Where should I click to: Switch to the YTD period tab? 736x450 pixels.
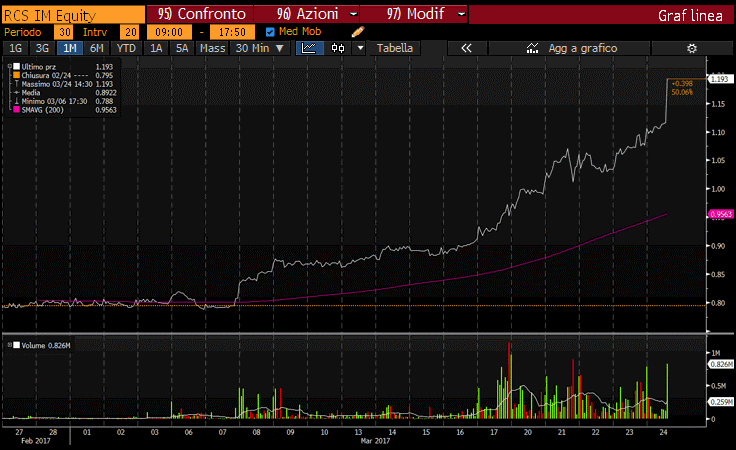pos(126,48)
